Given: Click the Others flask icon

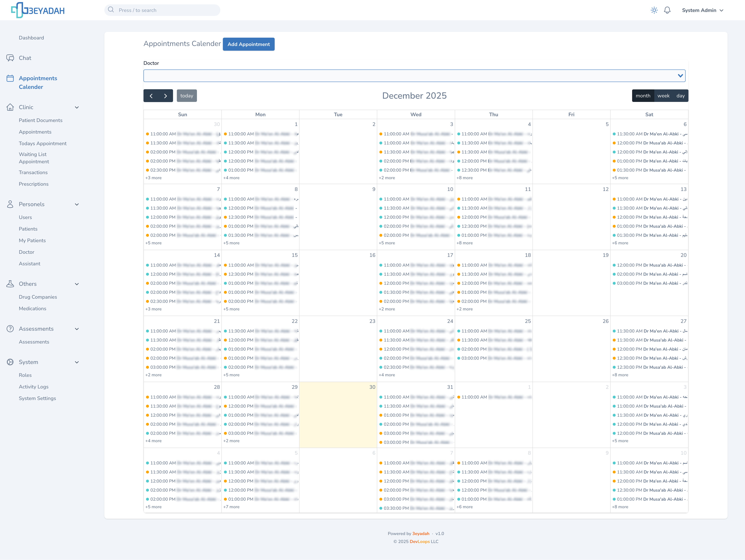Looking at the screenshot, I should click(10, 284).
